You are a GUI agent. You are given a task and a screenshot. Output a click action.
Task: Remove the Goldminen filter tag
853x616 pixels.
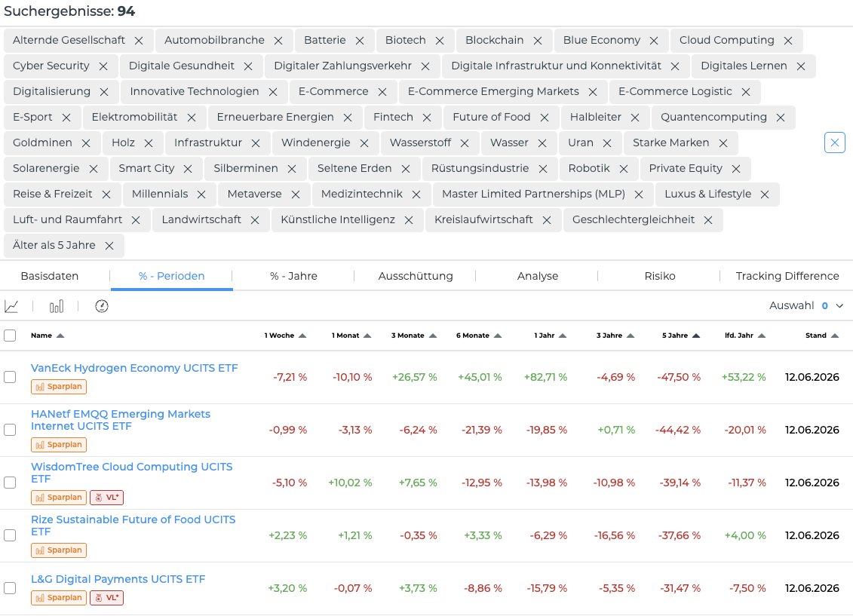pyautogui.click(x=85, y=143)
